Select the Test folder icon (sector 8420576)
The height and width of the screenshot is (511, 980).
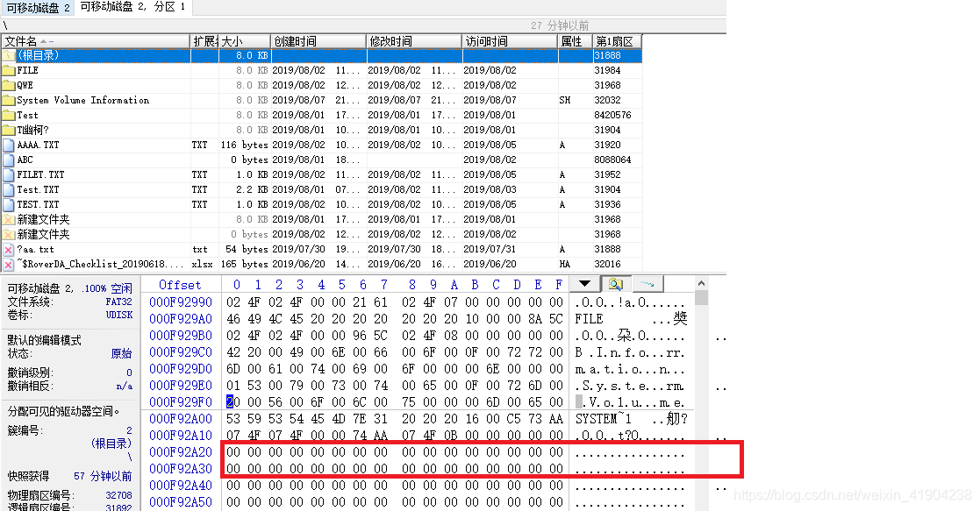pyautogui.click(x=9, y=116)
